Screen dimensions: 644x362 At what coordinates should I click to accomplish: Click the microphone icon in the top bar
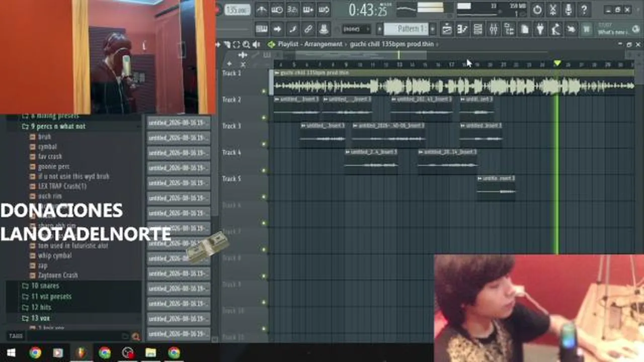569,10
